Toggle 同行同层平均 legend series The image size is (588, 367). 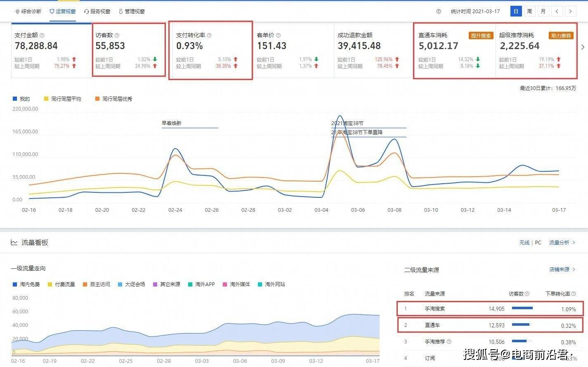tap(63, 99)
